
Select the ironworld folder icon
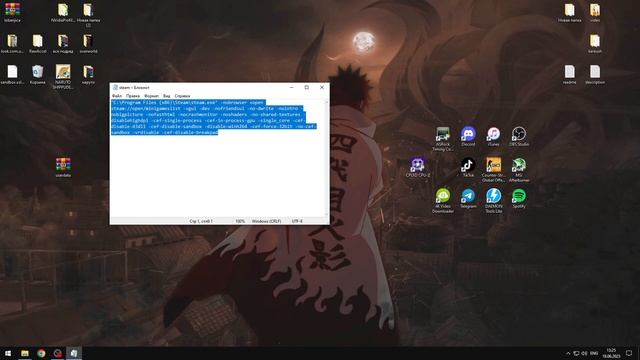[x=88, y=43]
